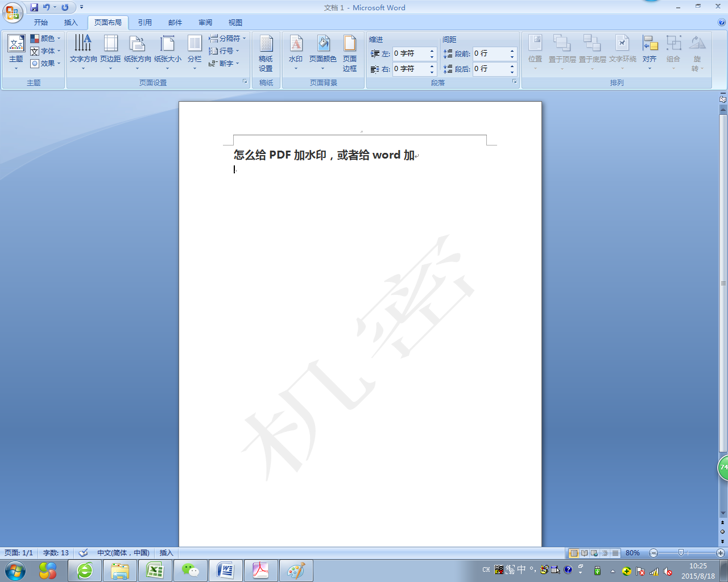Expand the 行号 line numbers dropdown
The image size is (728, 582).
tap(224, 51)
